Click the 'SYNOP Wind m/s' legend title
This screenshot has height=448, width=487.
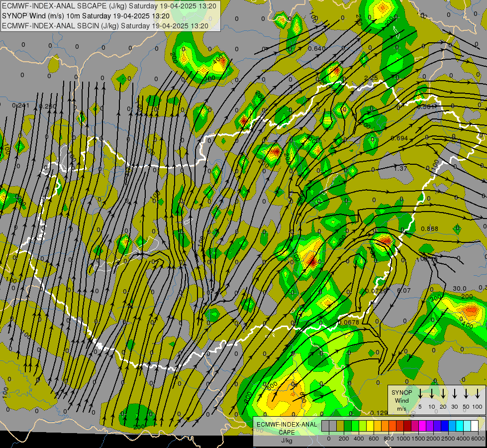click(x=401, y=400)
